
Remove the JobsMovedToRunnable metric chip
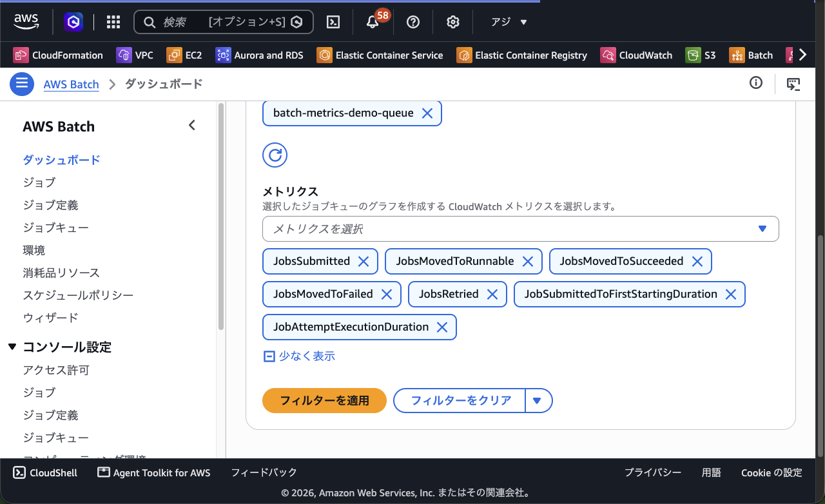pyautogui.click(x=528, y=261)
